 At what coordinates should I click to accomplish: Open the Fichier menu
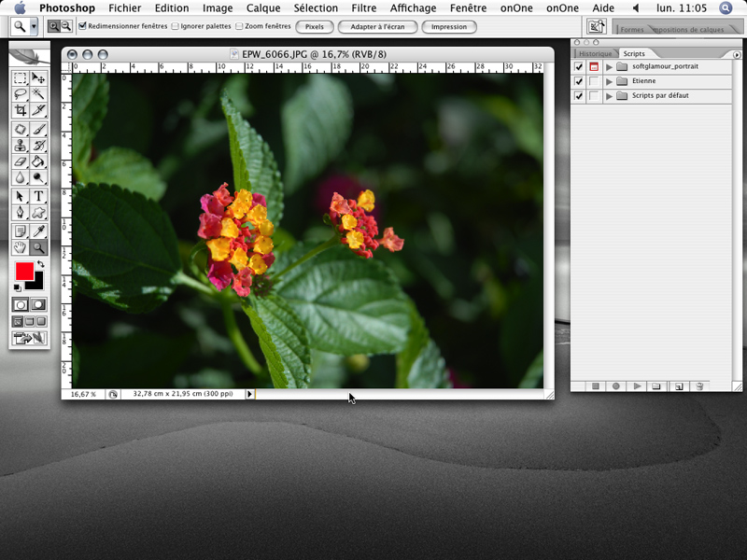click(125, 8)
